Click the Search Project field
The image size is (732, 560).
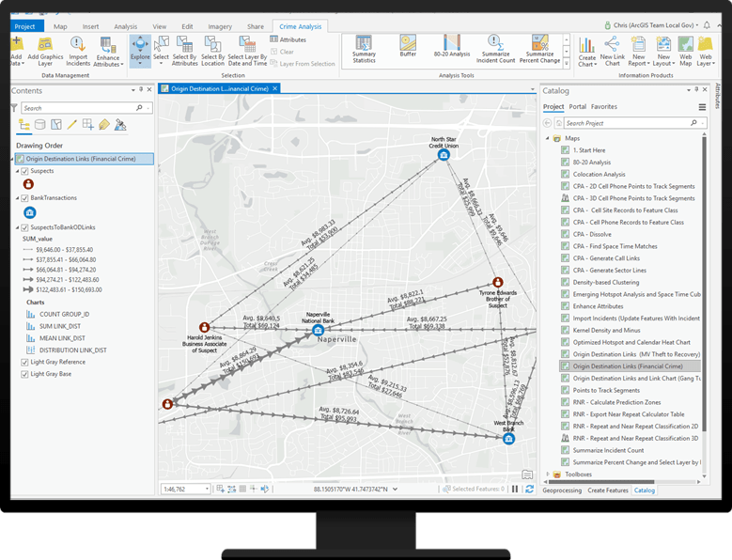pyautogui.click(x=635, y=123)
